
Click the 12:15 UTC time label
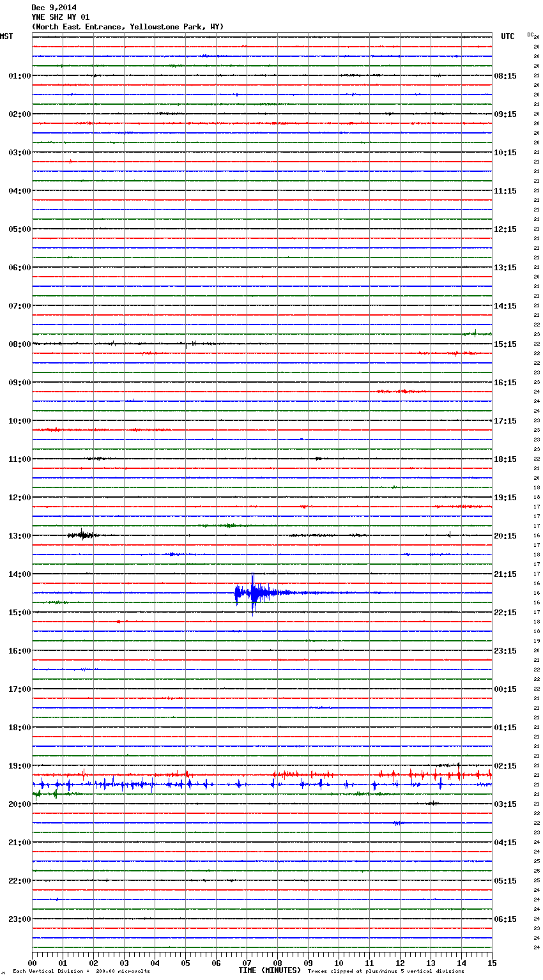(x=505, y=229)
